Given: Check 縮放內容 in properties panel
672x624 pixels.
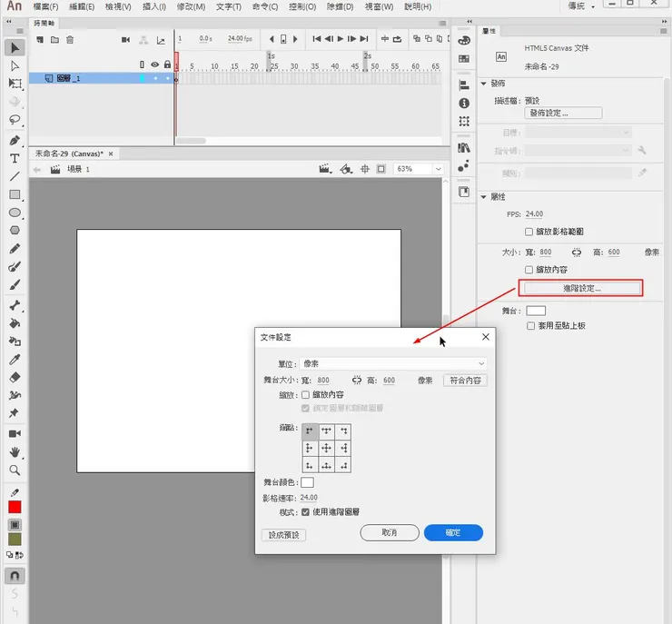Looking at the screenshot, I should click(529, 270).
